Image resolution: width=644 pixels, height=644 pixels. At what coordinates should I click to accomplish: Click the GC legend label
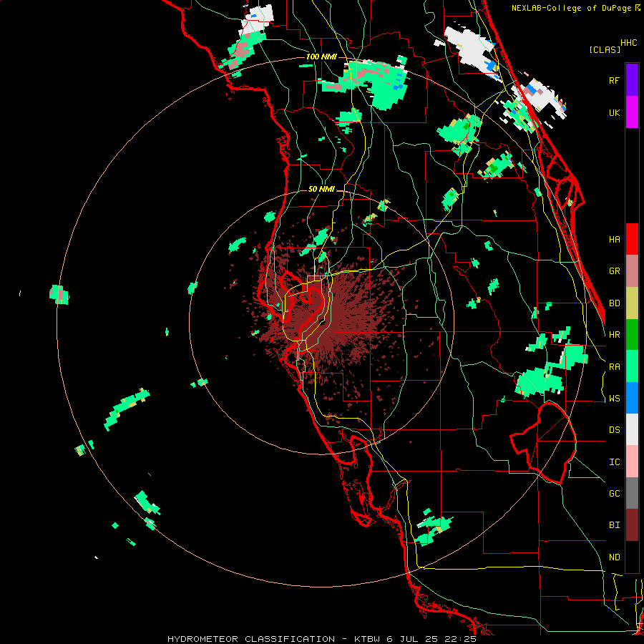pyautogui.click(x=614, y=494)
